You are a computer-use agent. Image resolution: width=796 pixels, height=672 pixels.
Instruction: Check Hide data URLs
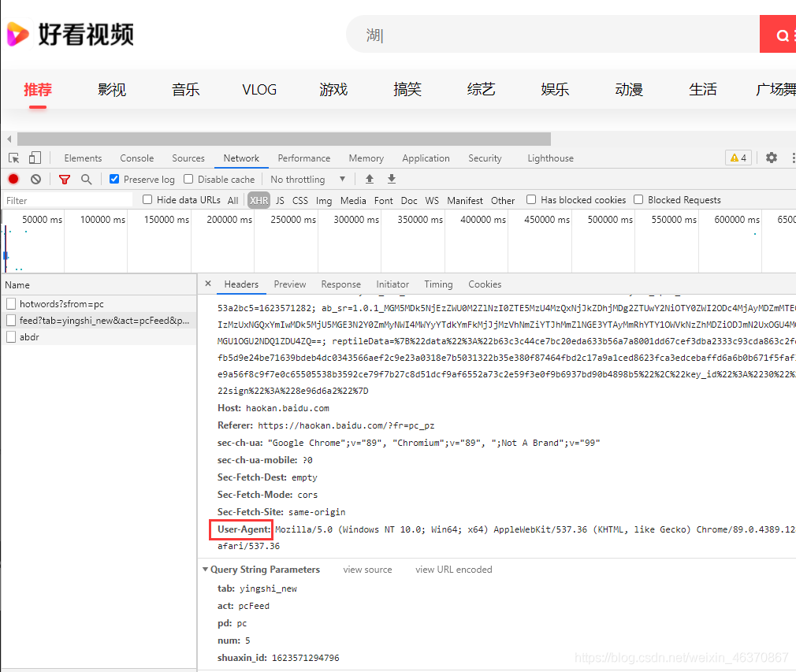pos(147,199)
